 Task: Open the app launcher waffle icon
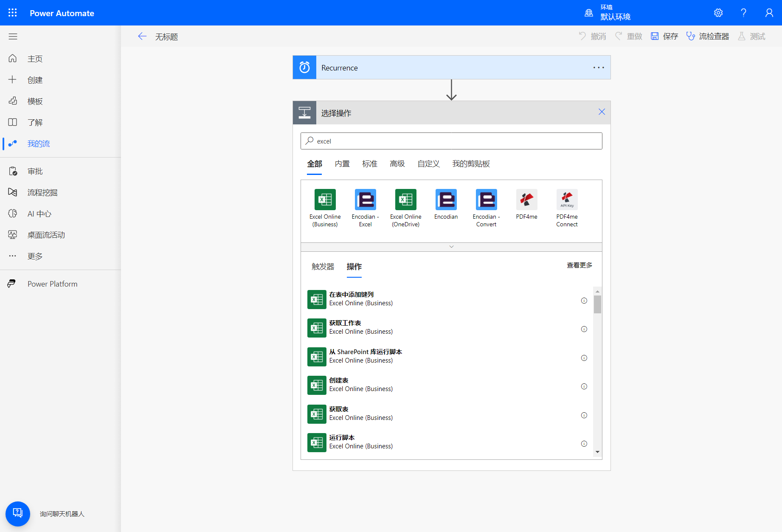pos(13,13)
